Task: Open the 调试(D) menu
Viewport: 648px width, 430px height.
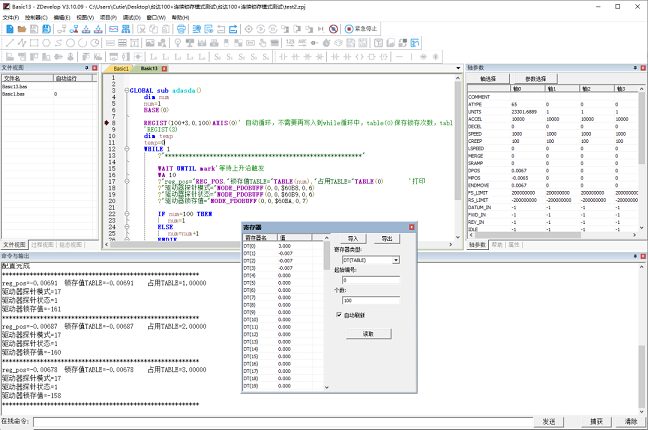Action: [132, 17]
